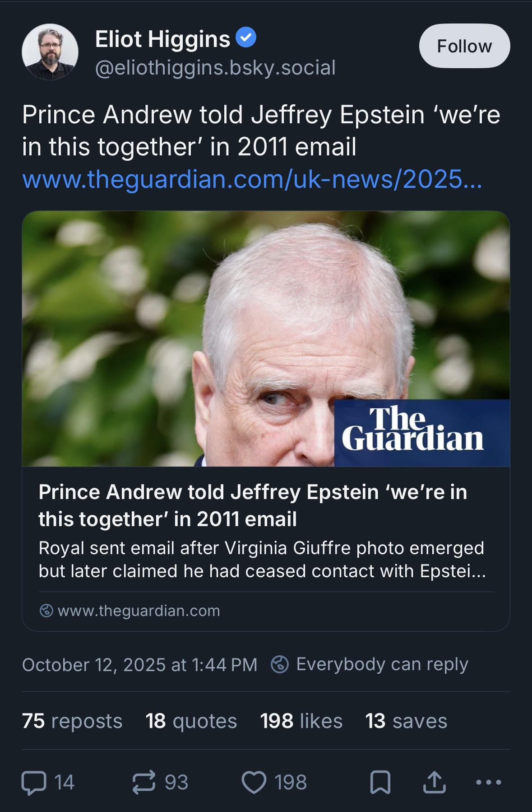
Task: View the 18 quotes list
Action: [191, 721]
